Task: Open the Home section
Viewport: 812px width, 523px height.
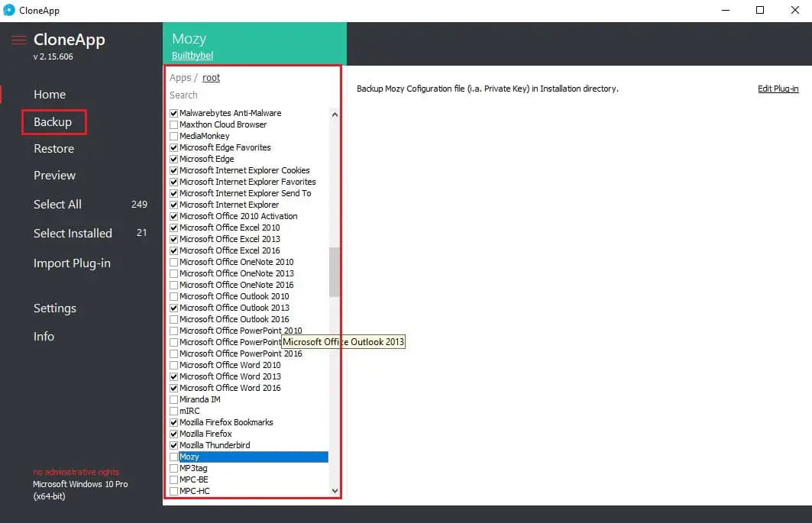Action: (x=50, y=94)
